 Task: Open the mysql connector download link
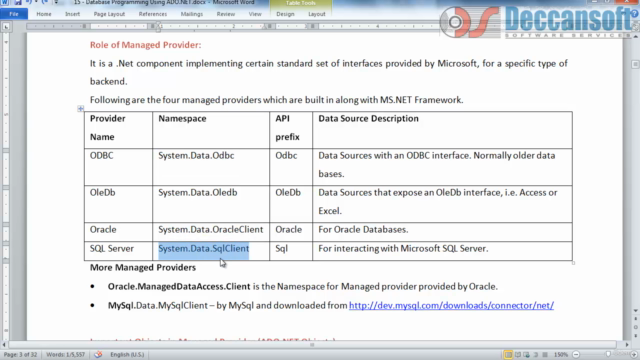click(x=451, y=305)
